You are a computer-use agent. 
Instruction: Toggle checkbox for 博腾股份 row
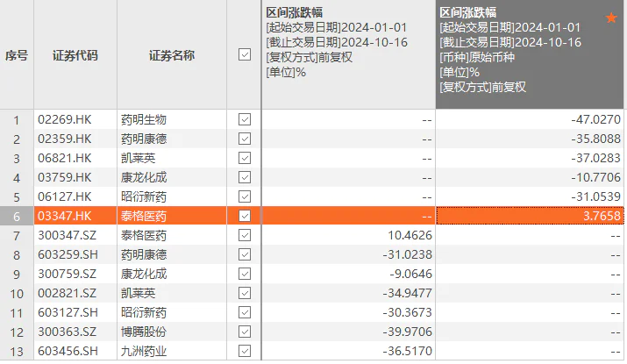[245, 332]
